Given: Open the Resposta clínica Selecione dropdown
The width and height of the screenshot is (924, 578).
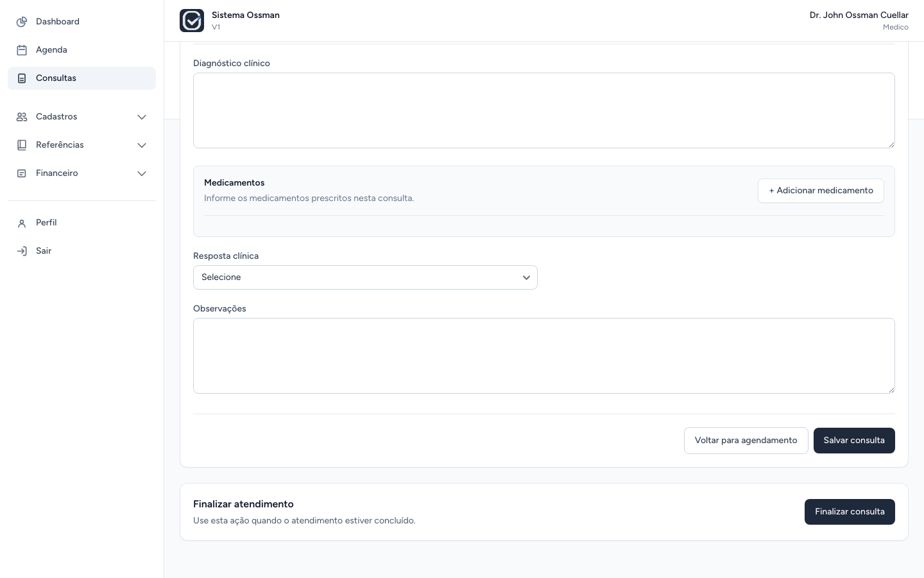Looking at the screenshot, I should (365, 277).
